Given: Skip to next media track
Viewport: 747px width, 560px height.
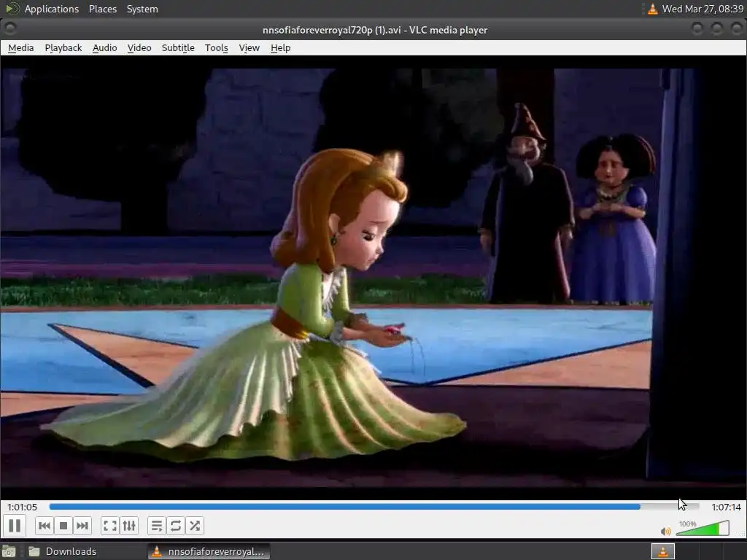Looking at the screenshot, I should tap(82, 526).
